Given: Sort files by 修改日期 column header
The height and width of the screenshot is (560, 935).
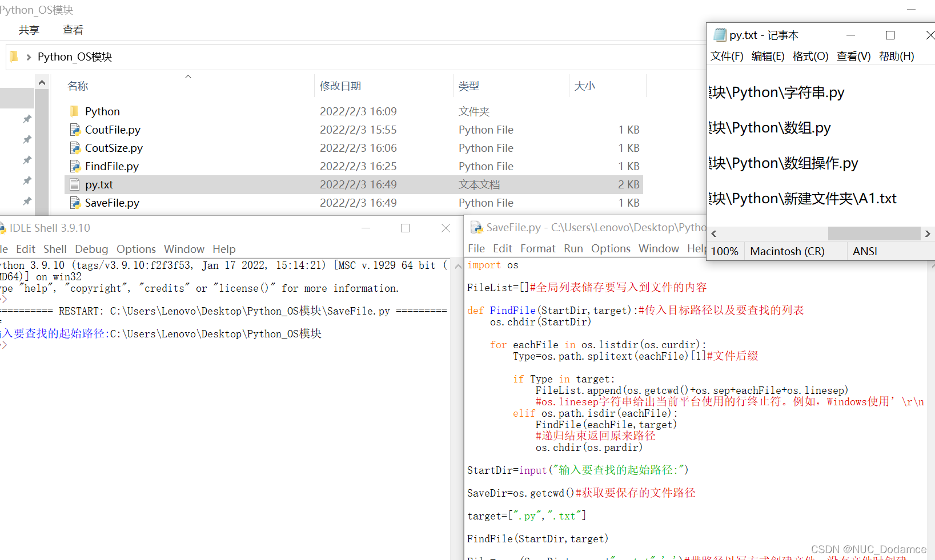Looking at the screenshot, I should tap(340, 86).
